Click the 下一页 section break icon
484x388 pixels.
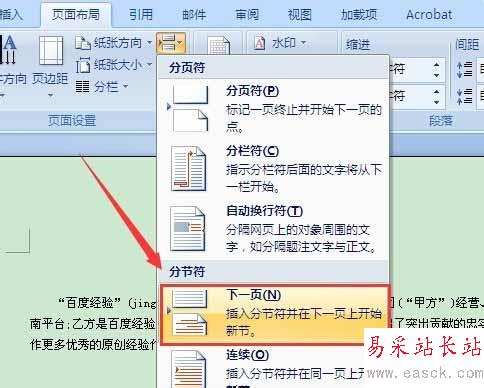coord(190,313)
